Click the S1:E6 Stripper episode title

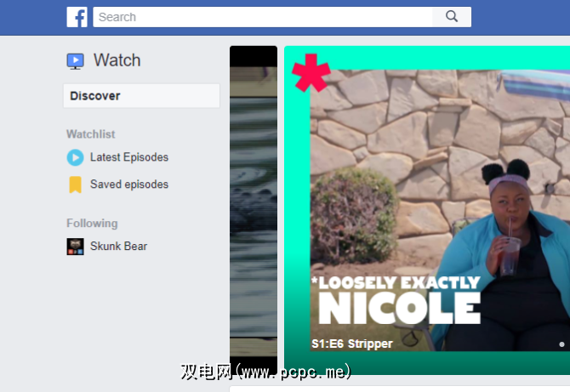(x=352, y=344)
